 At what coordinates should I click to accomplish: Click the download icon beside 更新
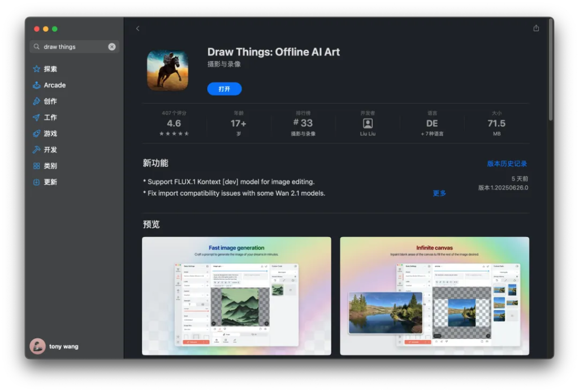coord(37,182)
